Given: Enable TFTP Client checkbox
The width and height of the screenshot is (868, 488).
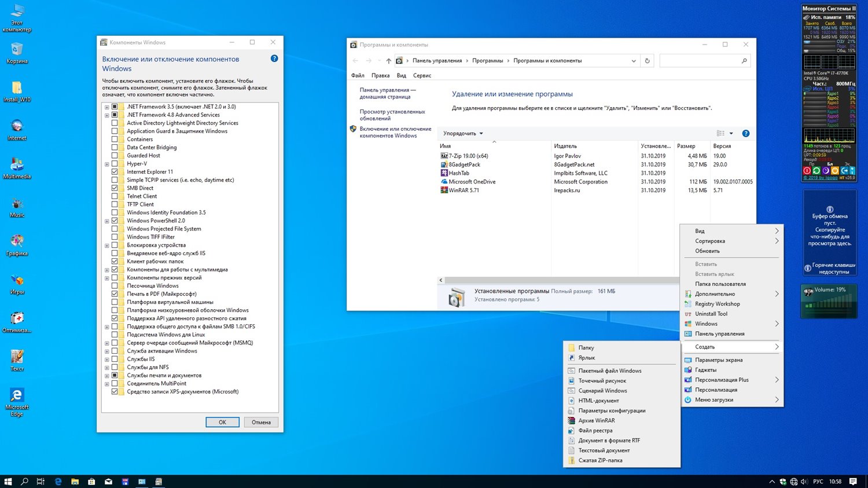Looking at the screenshot, I should tap(115, 204).
